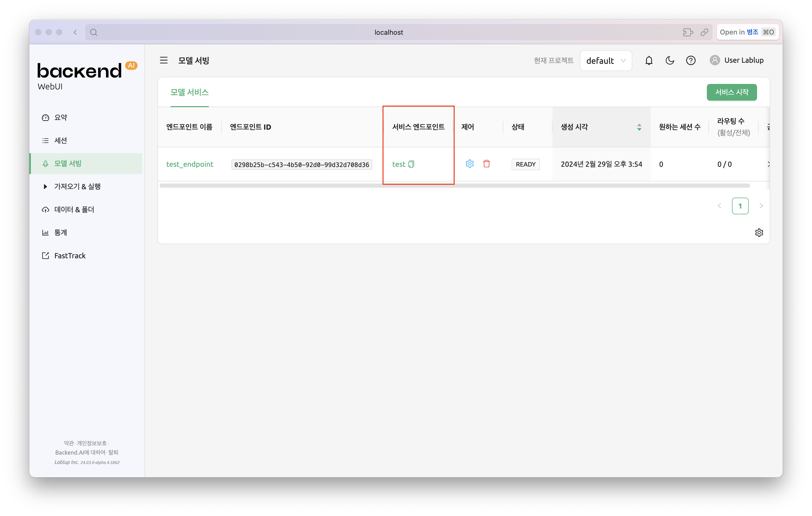Image resolution: width=812 pixels, height=516 pixels.
Task: Open the help question mark icon
Action: [691, 61]
